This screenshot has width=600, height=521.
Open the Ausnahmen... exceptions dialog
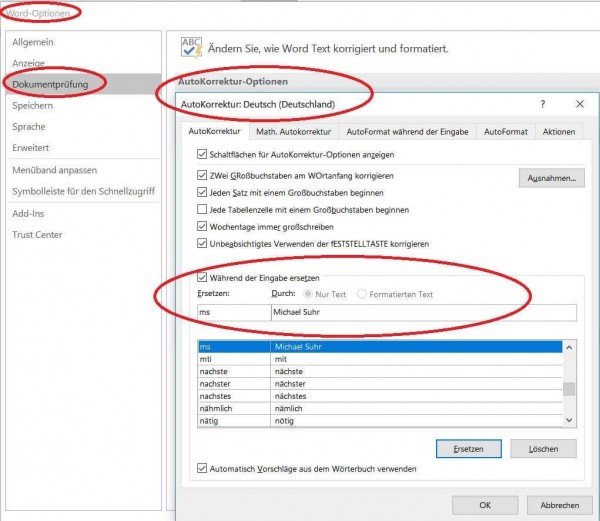click(551, 178)
